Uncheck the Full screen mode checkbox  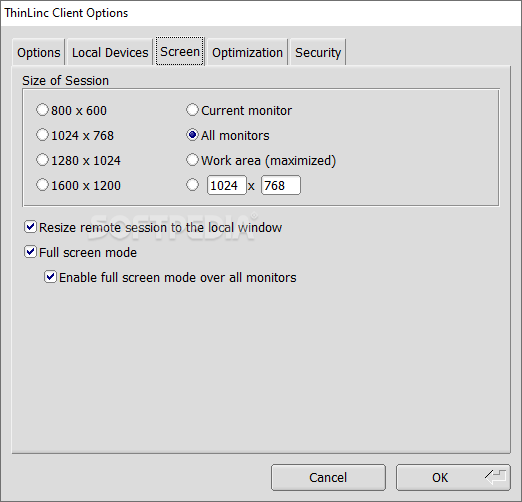click(x=30, y=252)
